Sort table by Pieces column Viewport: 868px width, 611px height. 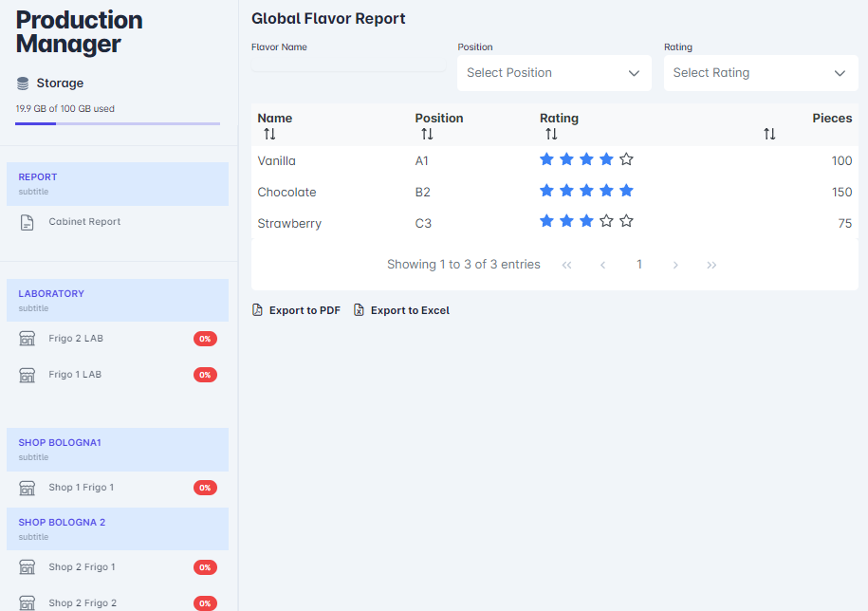pos(769,135)
